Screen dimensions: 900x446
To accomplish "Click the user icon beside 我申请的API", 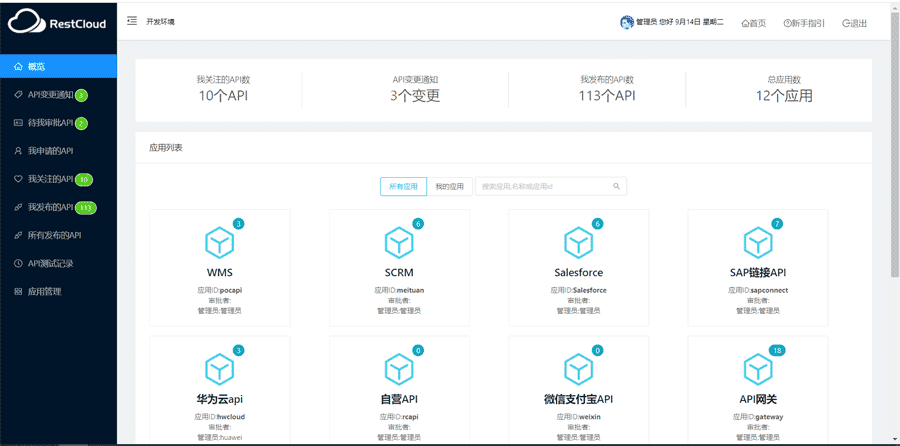I will click(18, 151).
